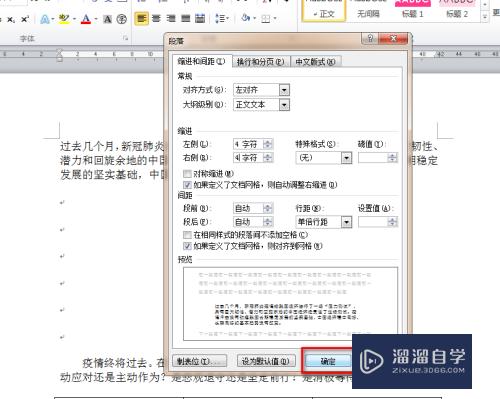The image size is (500, 399).
Task: Click the 设置值 field
Action: 373,222
